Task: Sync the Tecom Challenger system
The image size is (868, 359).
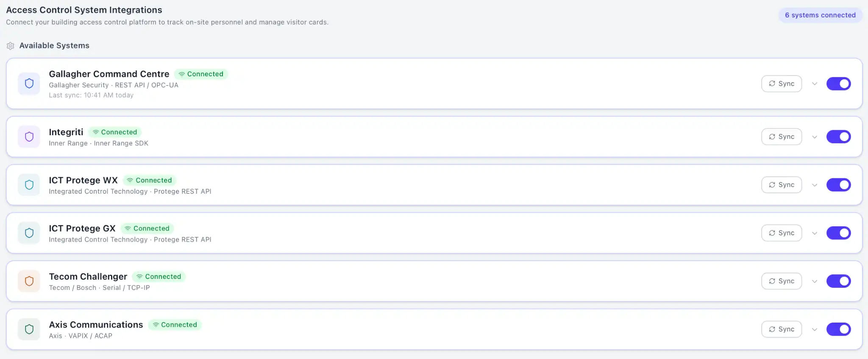Action: point(782,281)
